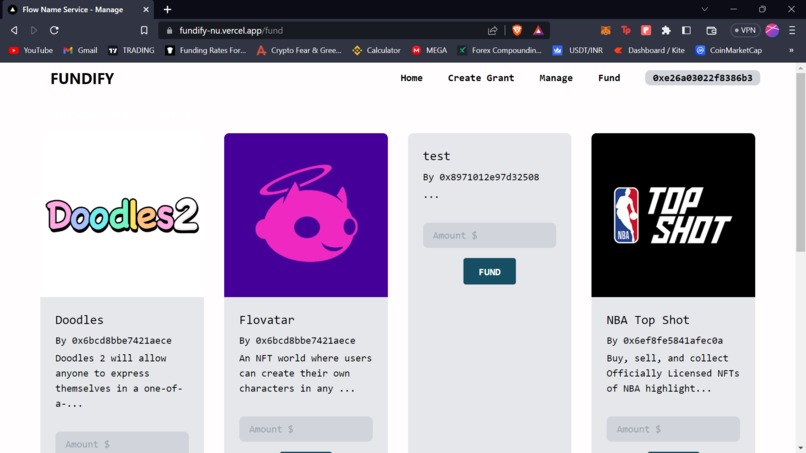Click author address 0x8971012e97d32508
The height and width of the screenshot is (453, 806).
(x=489, y=177)
